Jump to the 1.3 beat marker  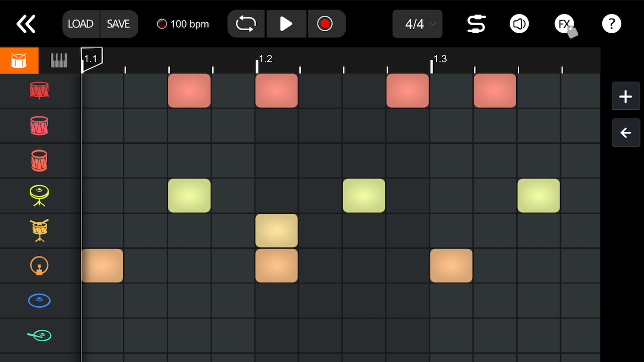440,59
